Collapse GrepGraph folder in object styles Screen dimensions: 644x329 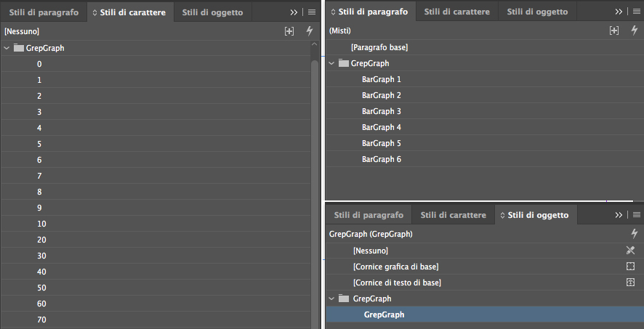click(x=332, y=299)
